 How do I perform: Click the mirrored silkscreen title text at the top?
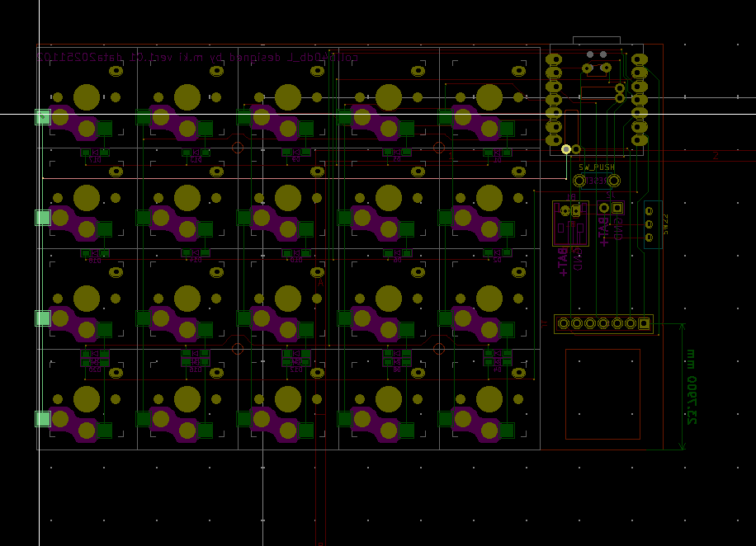coord(198,58)
